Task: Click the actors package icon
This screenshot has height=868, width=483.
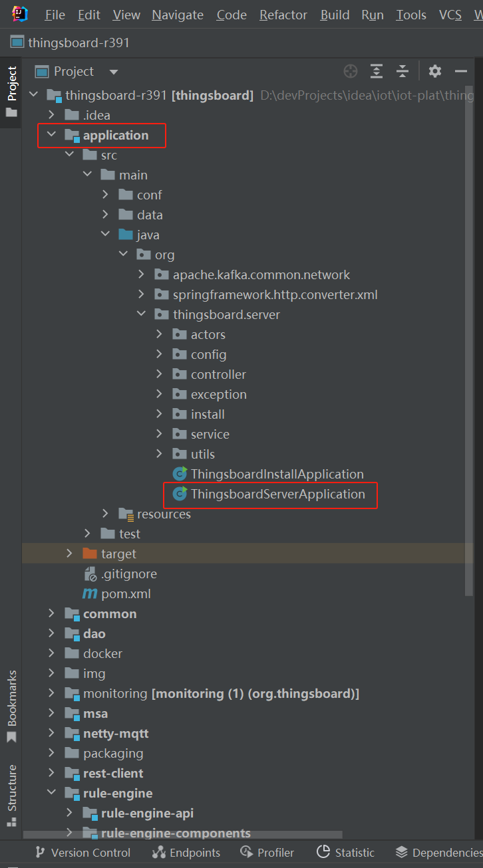Action: [x=180, y=334]
